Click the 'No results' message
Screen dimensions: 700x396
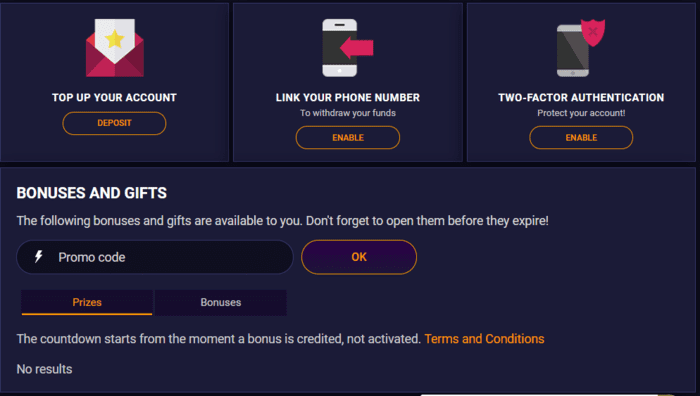[44, 369]
